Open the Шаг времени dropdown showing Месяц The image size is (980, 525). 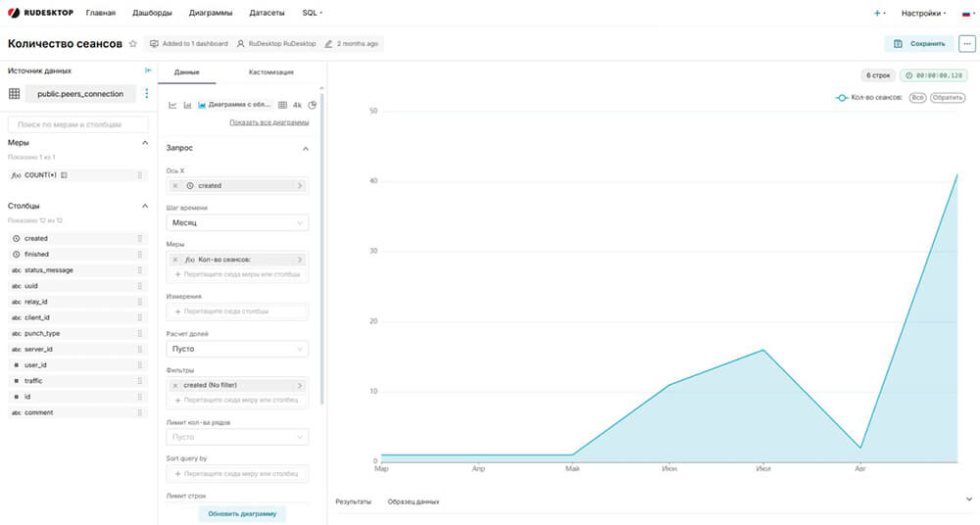coord(237,223)
